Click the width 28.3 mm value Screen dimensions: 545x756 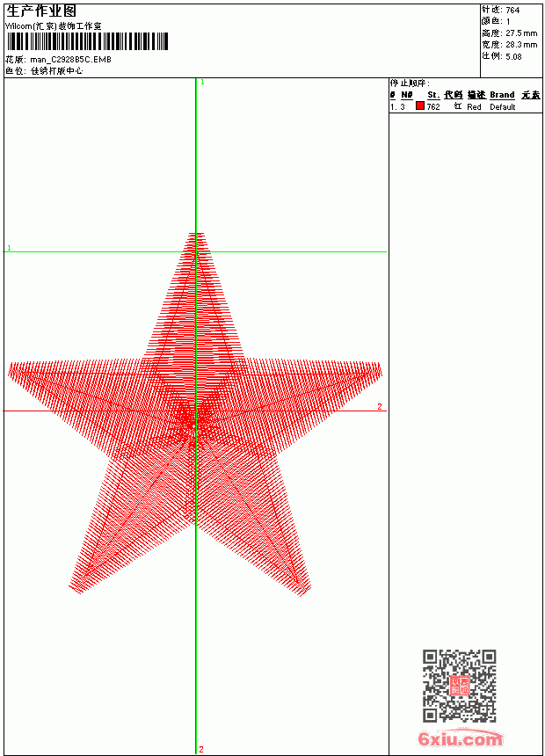521,45
